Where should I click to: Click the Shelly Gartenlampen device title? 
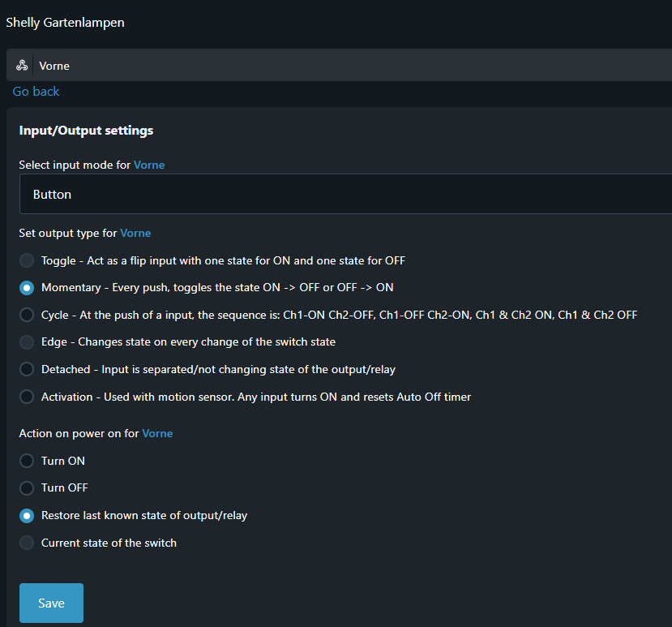[65, 22]
